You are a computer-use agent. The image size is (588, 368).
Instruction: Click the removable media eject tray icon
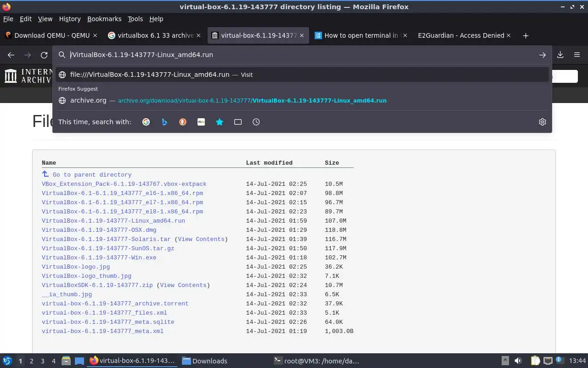click(x=505, y=361)
